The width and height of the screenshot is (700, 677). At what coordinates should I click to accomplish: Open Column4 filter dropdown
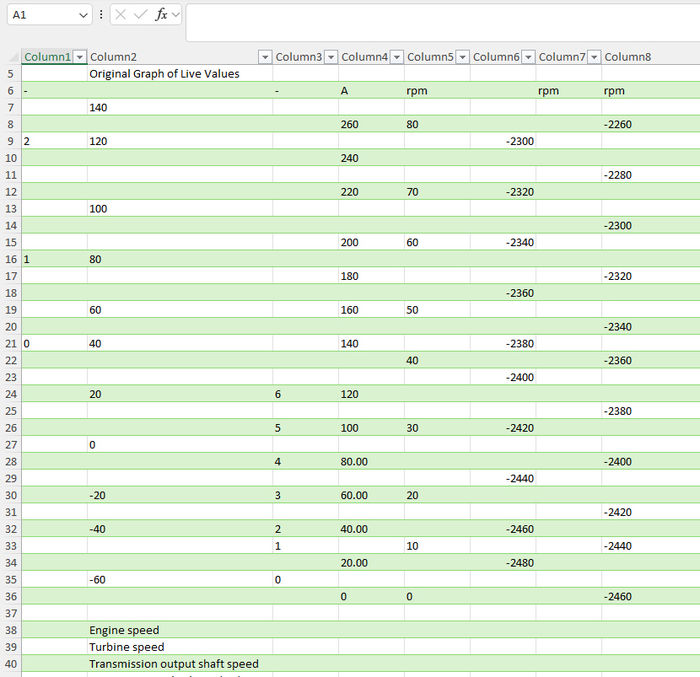396,57
